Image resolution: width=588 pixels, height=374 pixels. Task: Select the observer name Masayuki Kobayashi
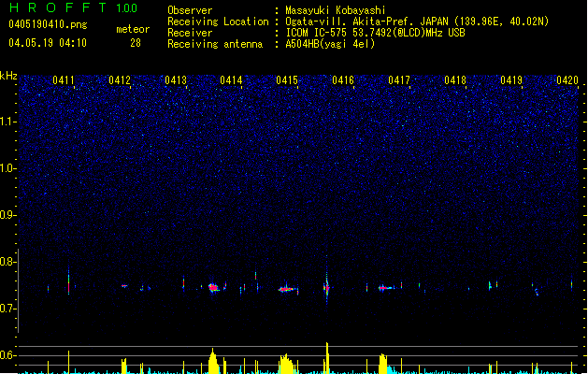(336, 10)
